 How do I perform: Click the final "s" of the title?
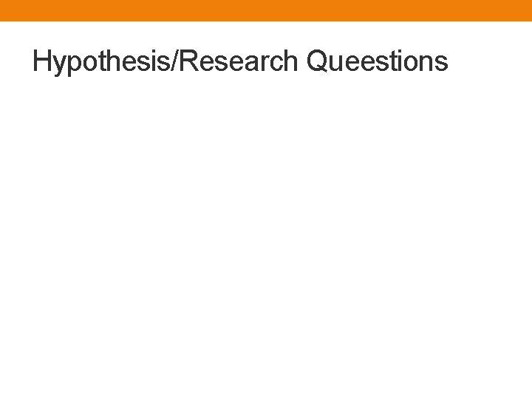(x=442, y=62)
